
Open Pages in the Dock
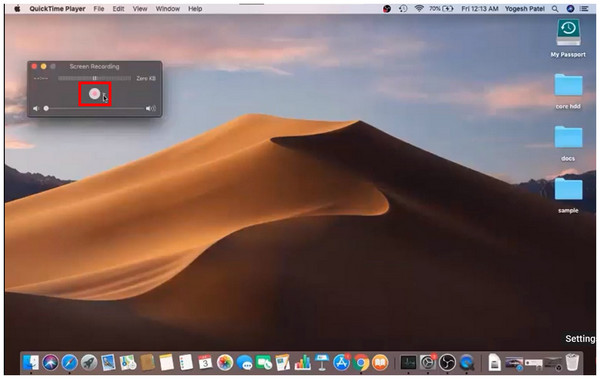pyautogui.click(x=283, y=362)
